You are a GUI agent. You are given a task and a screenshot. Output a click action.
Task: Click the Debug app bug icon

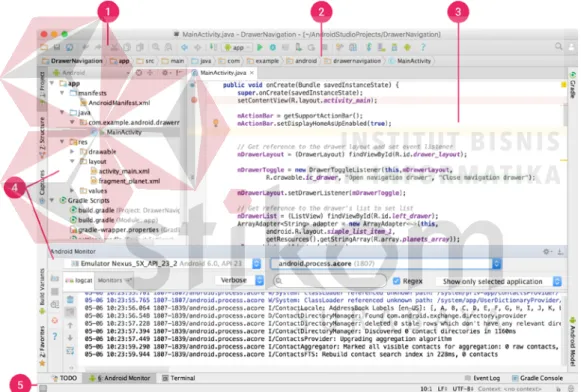point(273,47)
